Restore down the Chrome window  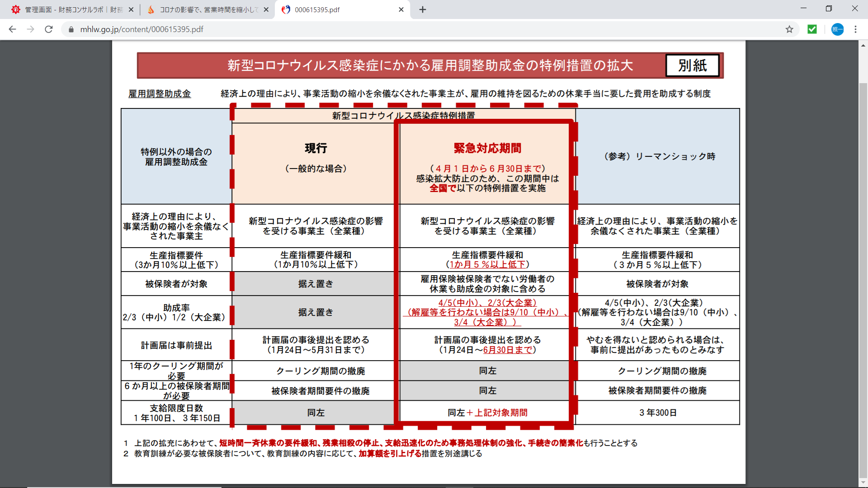click(x=829, y=9)
